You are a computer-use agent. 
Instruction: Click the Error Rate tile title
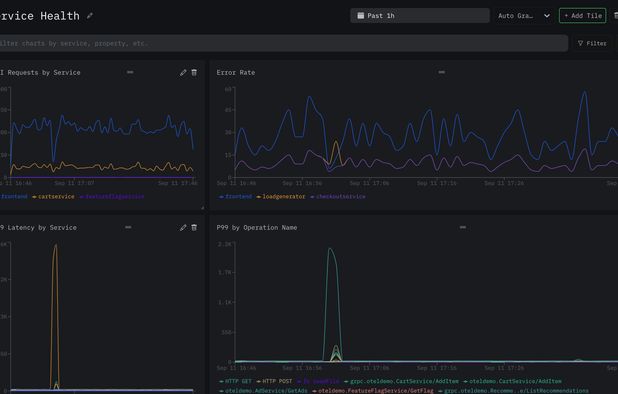coord(236,72)
